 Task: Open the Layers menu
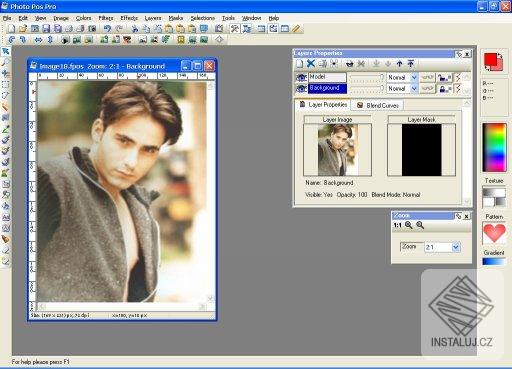pos(153,18)
